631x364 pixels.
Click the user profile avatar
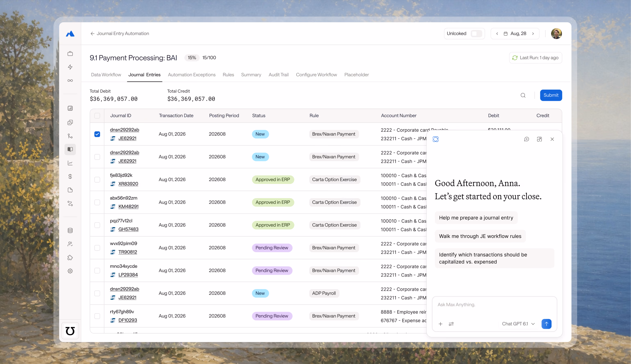(556, 34)
